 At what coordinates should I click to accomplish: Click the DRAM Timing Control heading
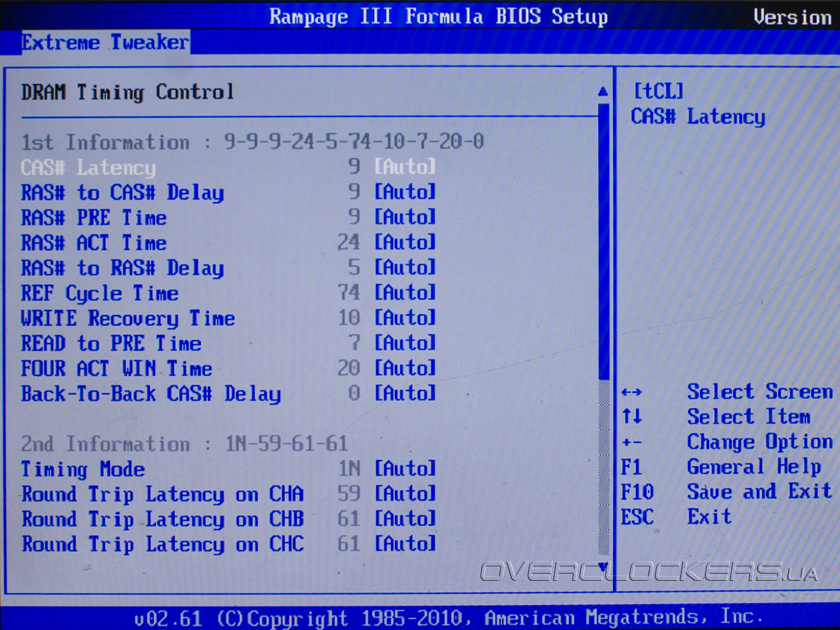click(127, 93)
